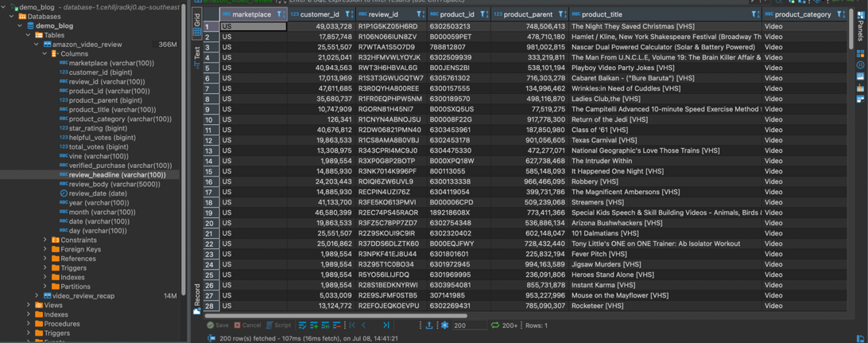Click the filter icon on review_id column header
Viewport: 868px width, 343px height.
click(x=420, y=14)
